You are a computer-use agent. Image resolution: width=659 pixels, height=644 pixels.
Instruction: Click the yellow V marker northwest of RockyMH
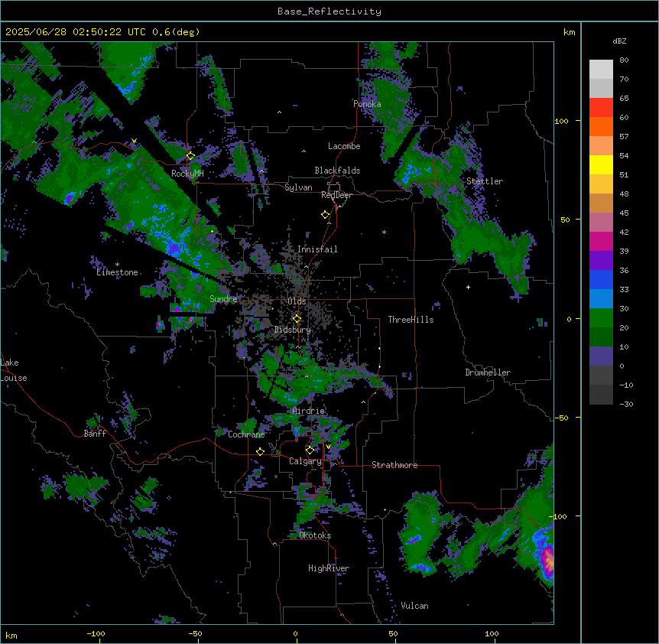pos(134,141)
